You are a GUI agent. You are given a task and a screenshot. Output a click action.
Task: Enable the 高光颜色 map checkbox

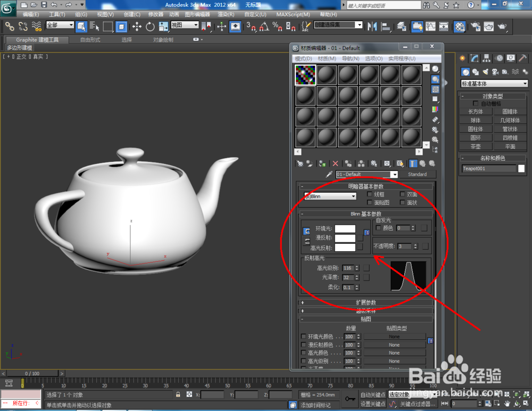pyautogui.click(x=304, y=352)
